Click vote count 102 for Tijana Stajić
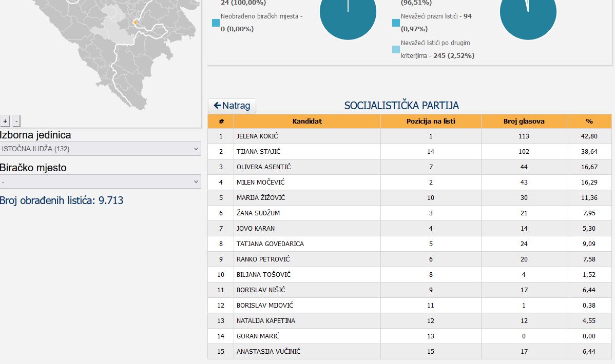 pyautogui.click(x=524, y=152)
